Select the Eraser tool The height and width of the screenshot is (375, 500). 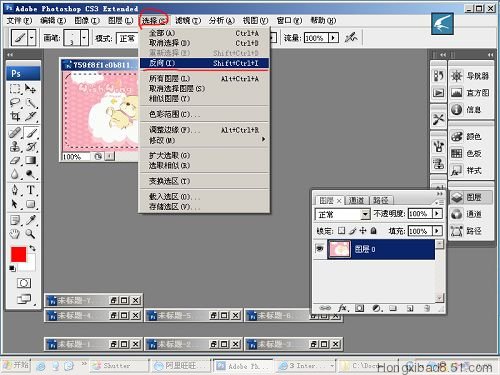[x=15, y=160]
